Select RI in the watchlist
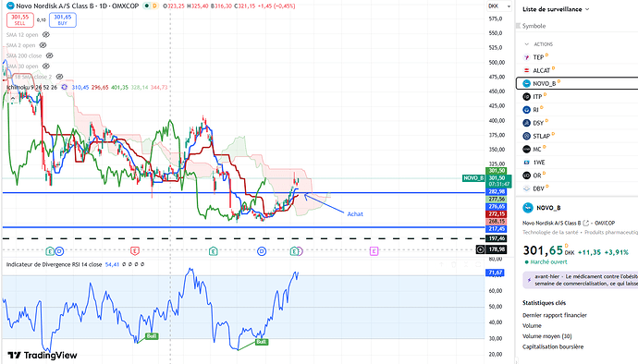Image resolution: width=638 pixels, height=364 pixels. pos(577,110)
